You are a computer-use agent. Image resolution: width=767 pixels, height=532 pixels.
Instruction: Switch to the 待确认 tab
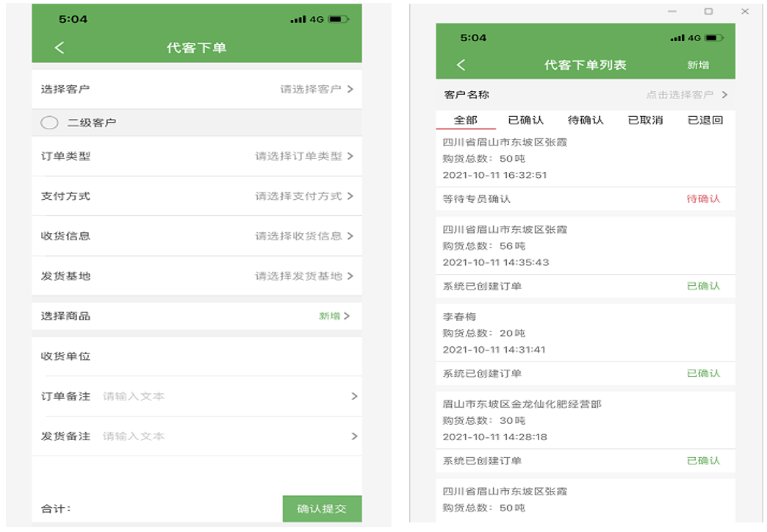(585, 120)
